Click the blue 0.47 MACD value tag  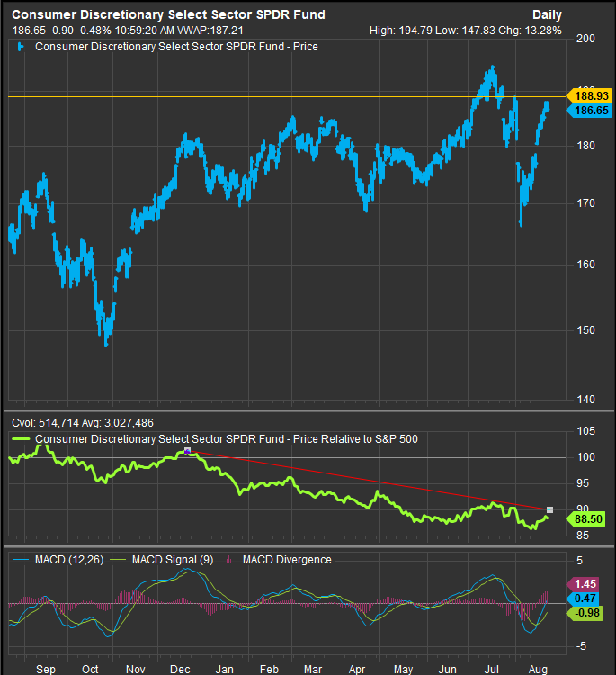pos(583,598)
